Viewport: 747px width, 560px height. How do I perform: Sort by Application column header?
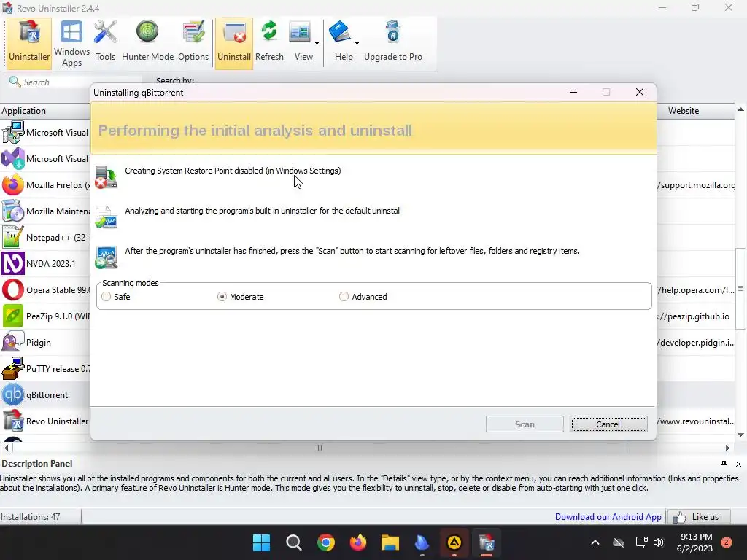pyautogui.click(x=45, y=111)
